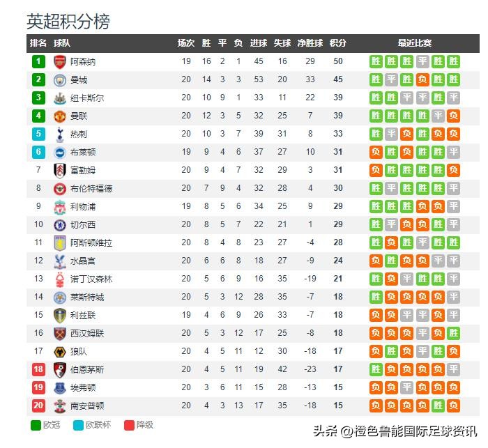Click the Chelsea club crest
Viewport: 488px width, 448px height.
[x=59, y=224]
